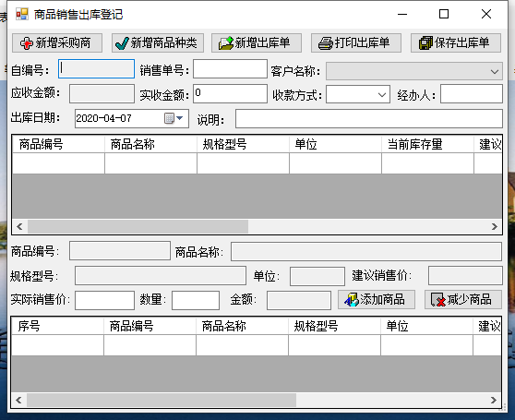The image size is (515, 420).
Task: Click the 数量 input box
Action: [x=196, y=300]
